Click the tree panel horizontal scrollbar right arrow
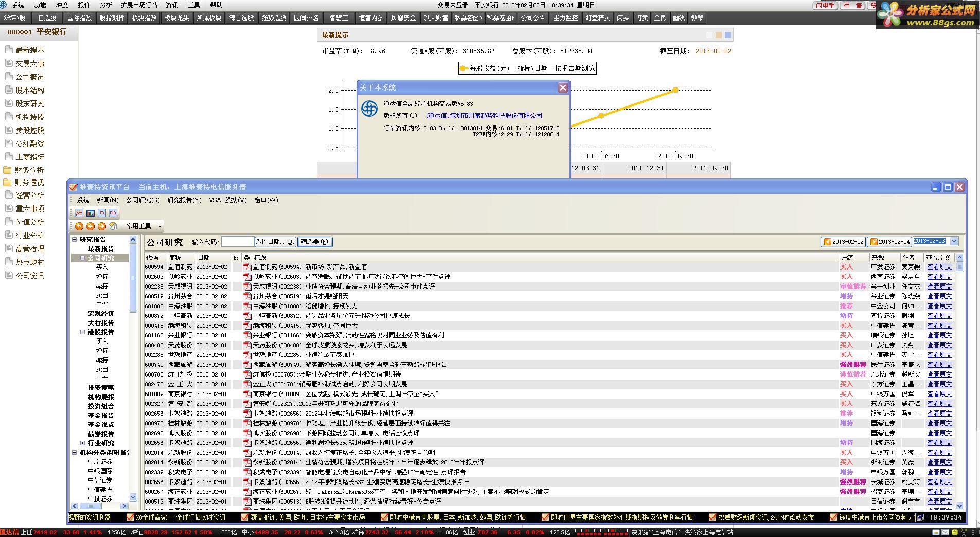This screenshot has height=537, width=980. (124, 506)
